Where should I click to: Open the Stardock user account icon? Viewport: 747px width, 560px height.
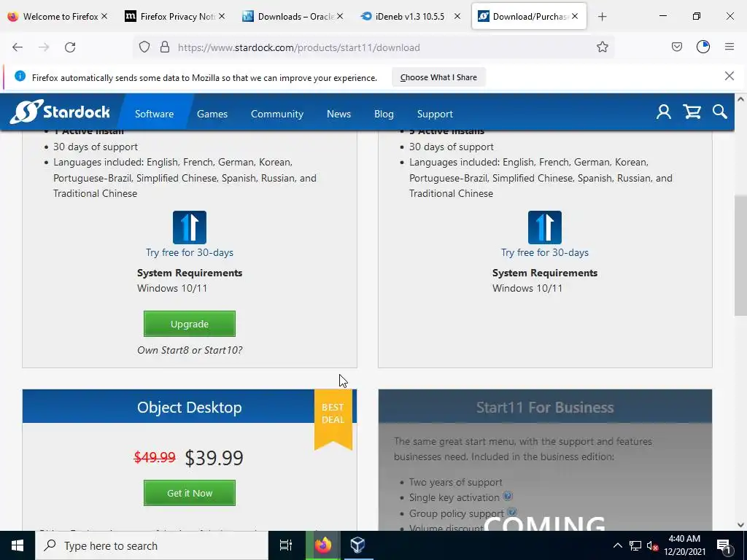tap(664, 112)
